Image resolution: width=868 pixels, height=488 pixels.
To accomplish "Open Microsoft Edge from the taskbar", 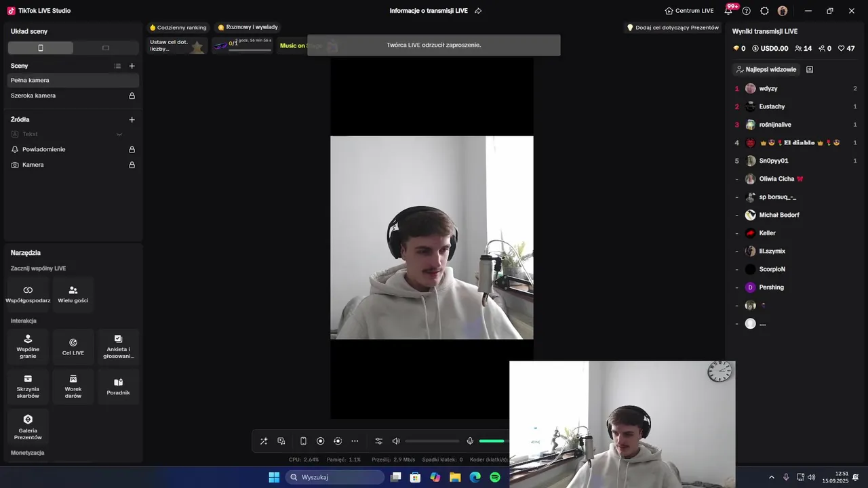I will 475,477.
